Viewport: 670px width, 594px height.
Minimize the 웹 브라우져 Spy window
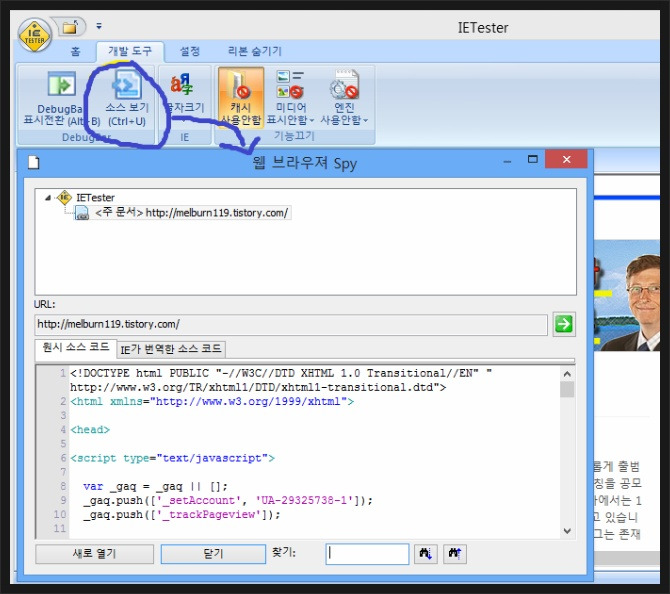pyautogui.click(x=507, y=161)
